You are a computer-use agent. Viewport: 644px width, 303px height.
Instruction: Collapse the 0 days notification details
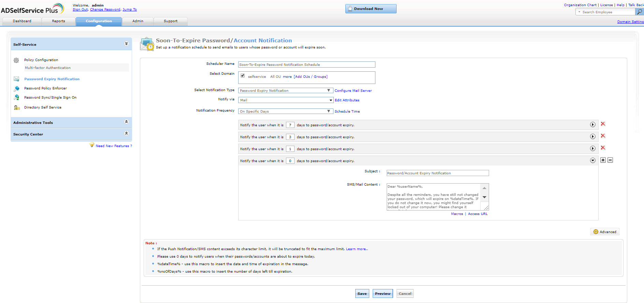(593, 160)
